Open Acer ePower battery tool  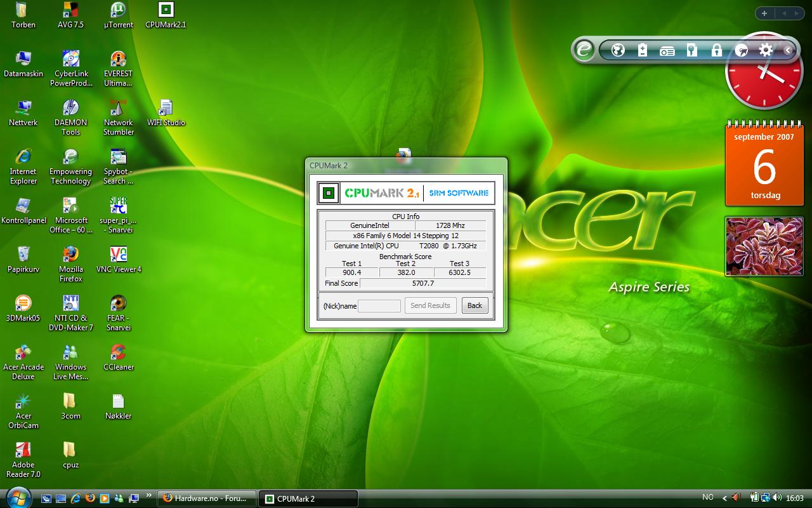click(643, 50)
